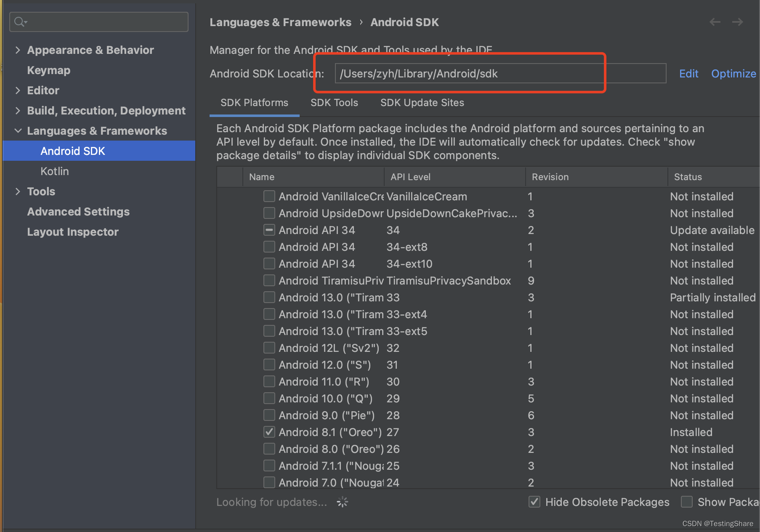Expand the Appearance & Behavior section
The image size is (760, 532).
click(18, 50)
